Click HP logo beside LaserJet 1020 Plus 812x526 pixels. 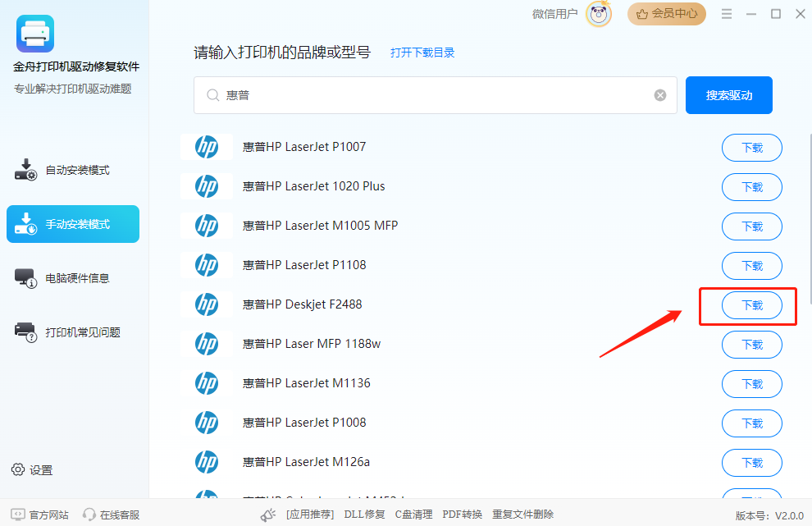207,186
